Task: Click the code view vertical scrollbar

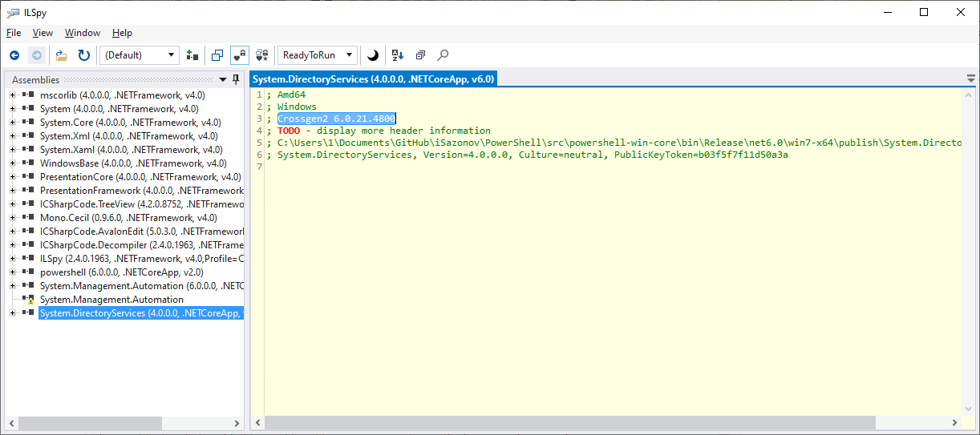Action: tap(969, 252)
